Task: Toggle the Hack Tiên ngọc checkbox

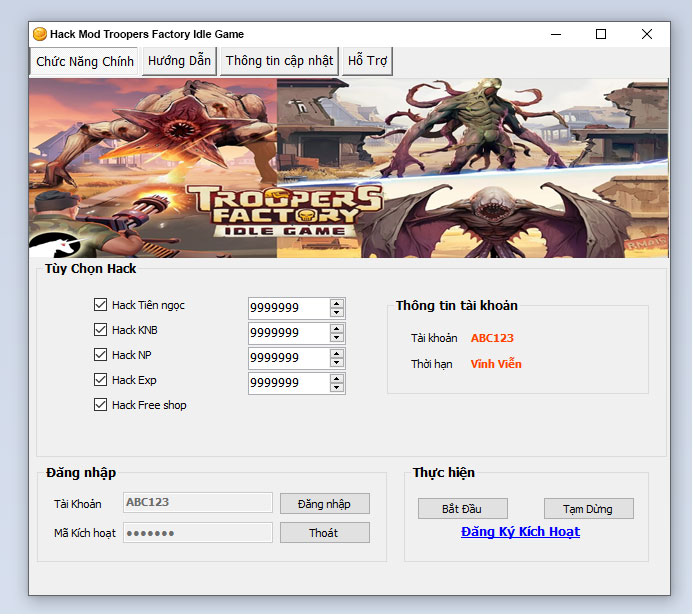Action: pos(100,304)
